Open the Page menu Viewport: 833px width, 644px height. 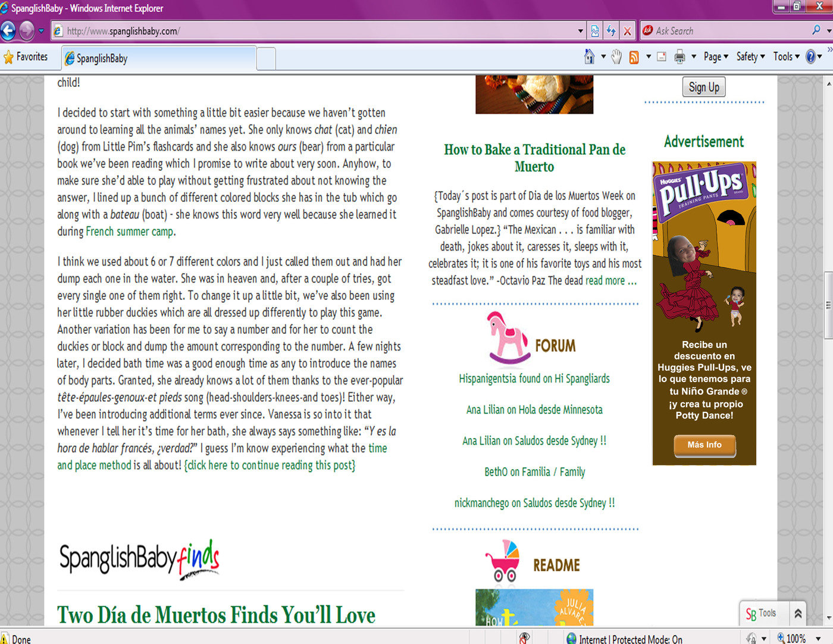(715, 57)
